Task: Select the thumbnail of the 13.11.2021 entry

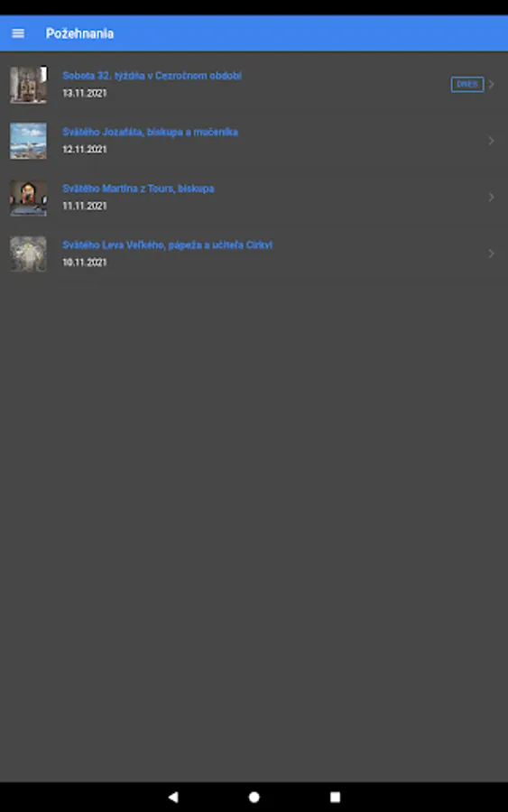Action: pos(29,85)
